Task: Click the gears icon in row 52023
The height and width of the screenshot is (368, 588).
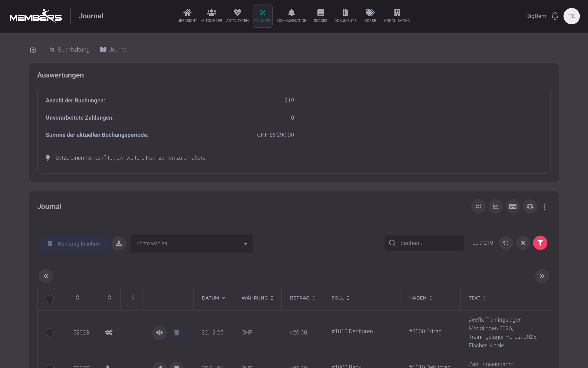Action: pos(109,332)
